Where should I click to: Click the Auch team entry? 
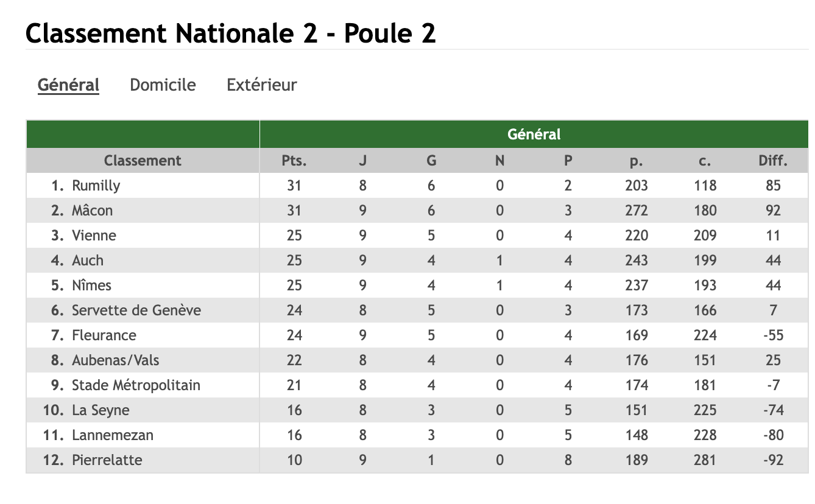88,261
